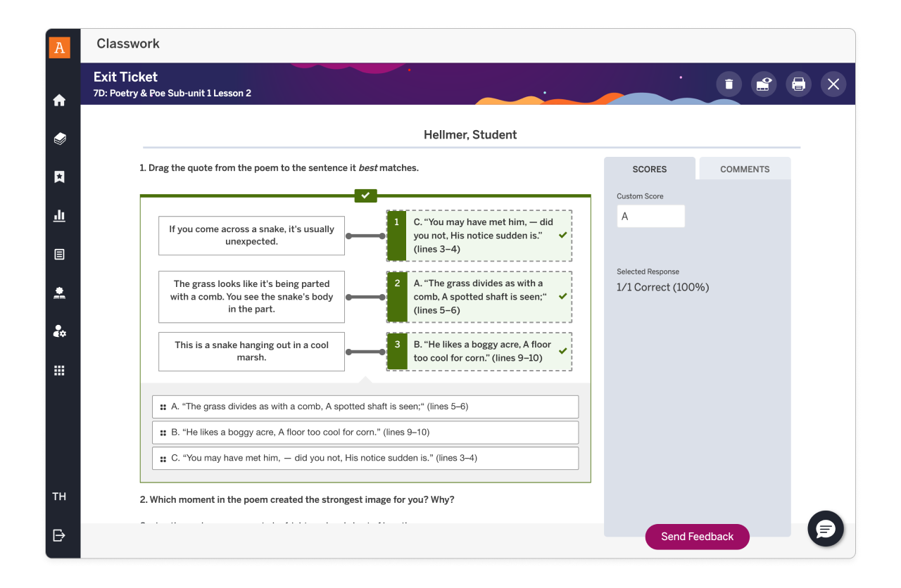Open the Home icon in the sidebar
Image resolution: width=901 pixels, height=588 pixels.
click(x=60, y=99)
